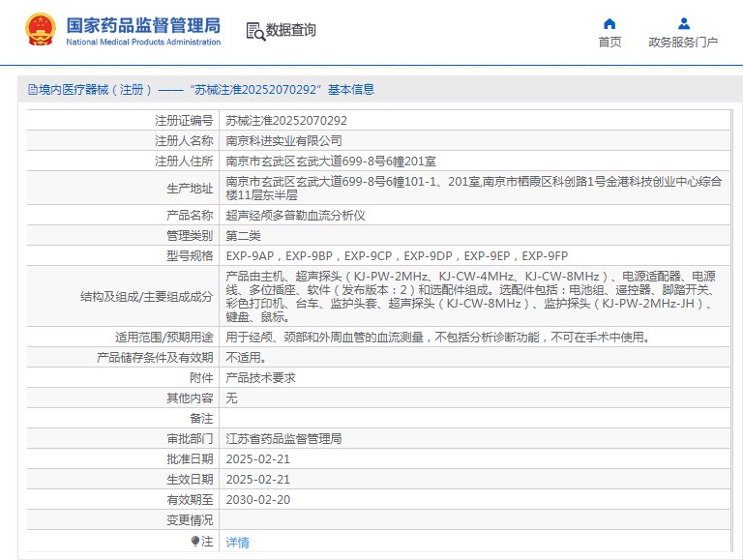
Task: Click the 注册人住所 row label
Action: coord(184,162)
